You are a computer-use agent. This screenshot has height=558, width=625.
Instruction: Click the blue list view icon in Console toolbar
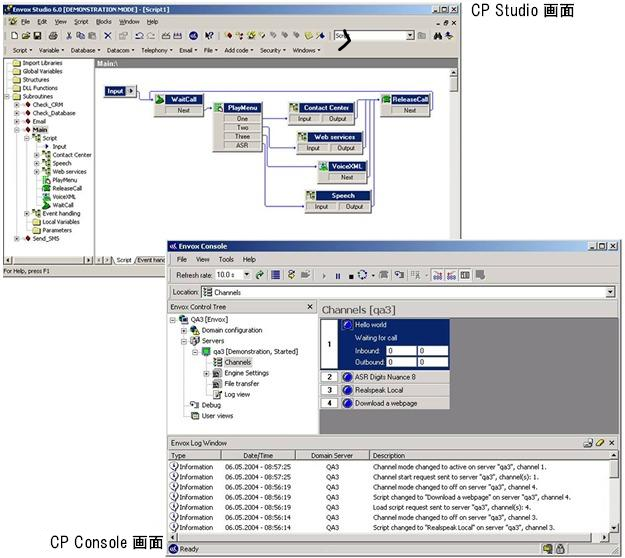pyautogui.click(x=275, y=275)
